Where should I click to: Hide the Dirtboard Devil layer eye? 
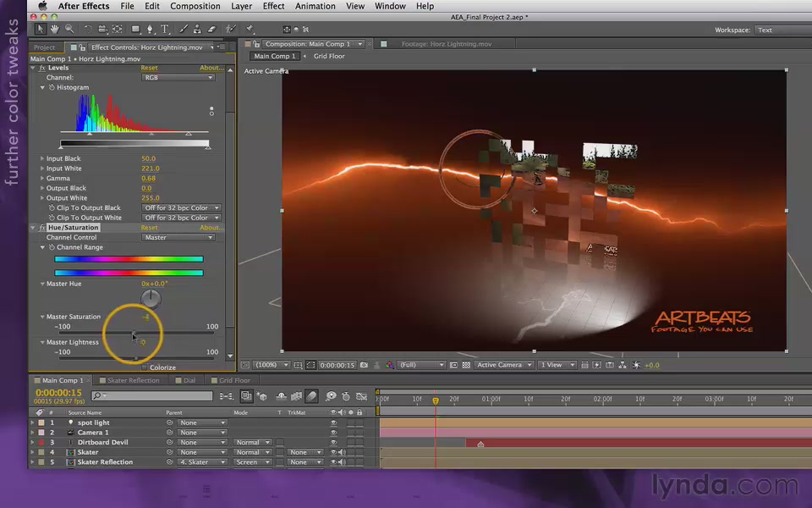click(x=333, y=443)
